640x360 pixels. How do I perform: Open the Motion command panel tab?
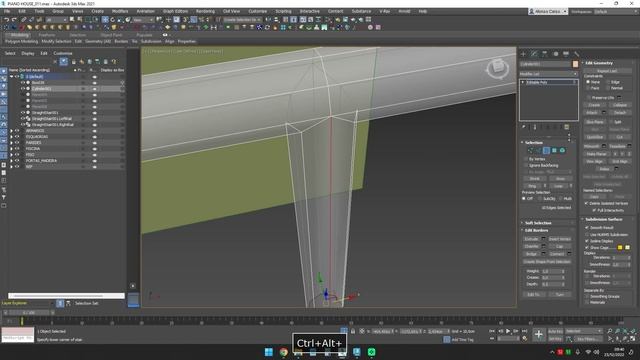coord(556,54)
